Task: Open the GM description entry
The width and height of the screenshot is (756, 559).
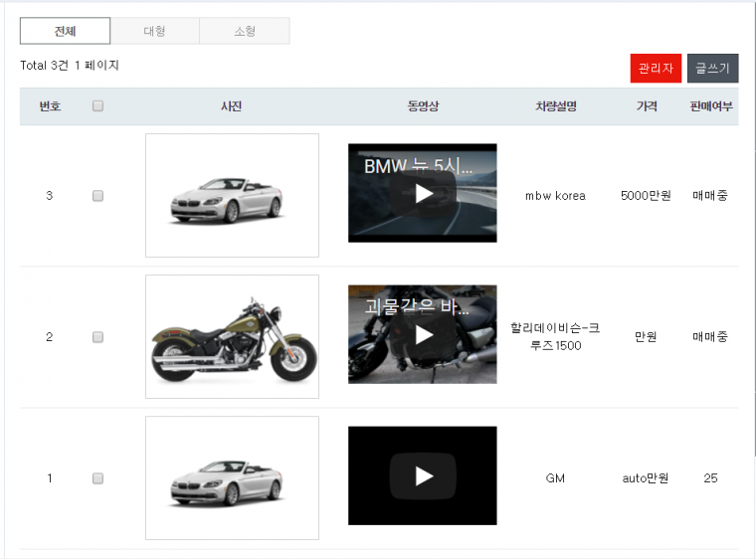Action: (x=555, y=478)
